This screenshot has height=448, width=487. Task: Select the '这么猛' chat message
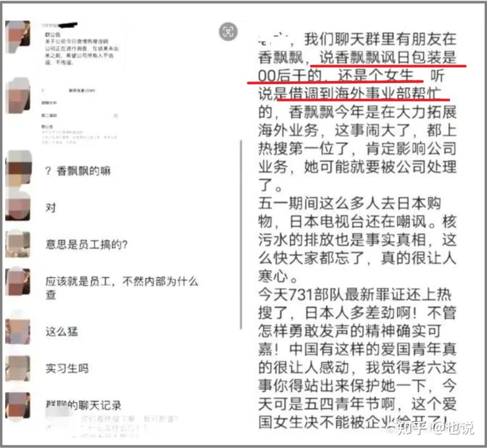(x=62, y=331)
